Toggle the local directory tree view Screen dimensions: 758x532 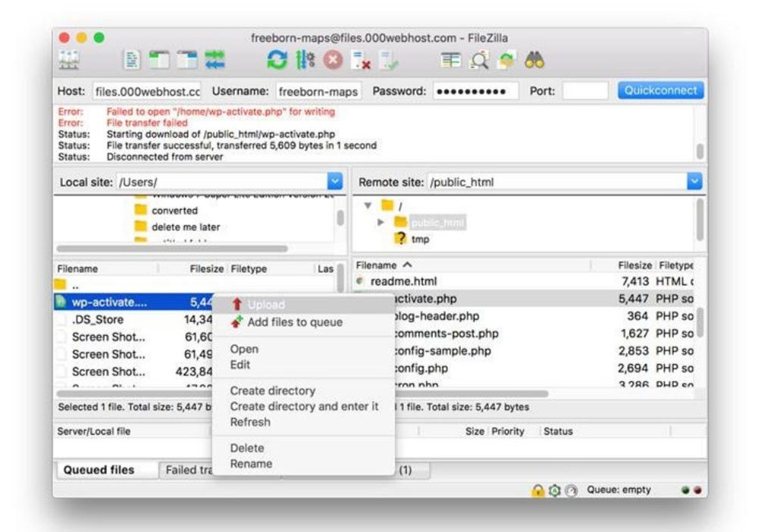[x=160, y=61]
